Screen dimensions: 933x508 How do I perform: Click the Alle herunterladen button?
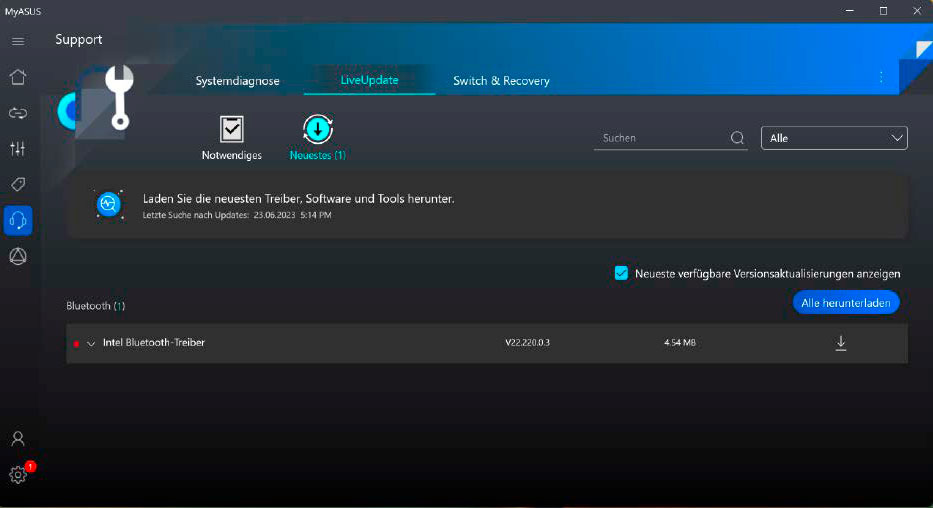tap(846, 303)
